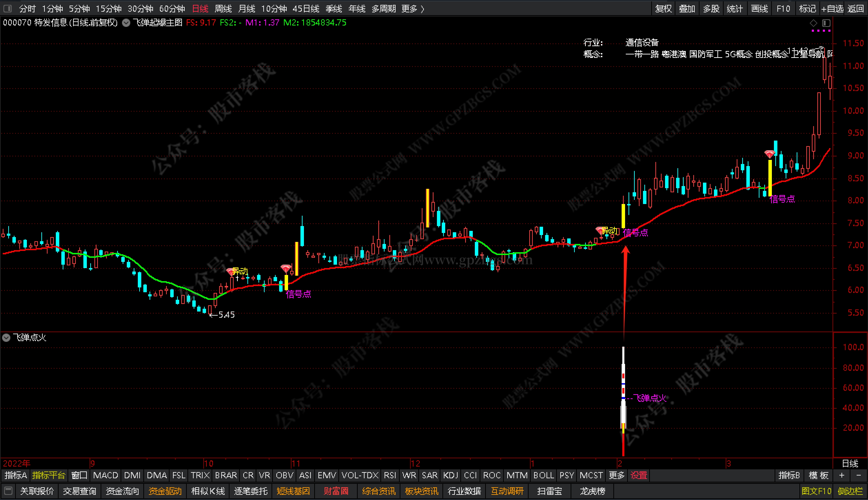Click the red diamond signal marker near 11月
Image resolution: width=868 pixels, height=500 pixels.
(286, 268)
